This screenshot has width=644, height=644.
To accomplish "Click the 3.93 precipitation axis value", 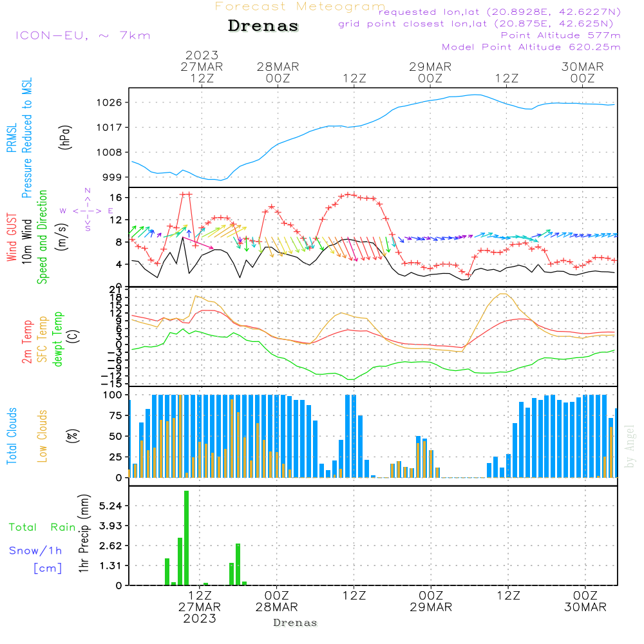I will tap(111, 526).
